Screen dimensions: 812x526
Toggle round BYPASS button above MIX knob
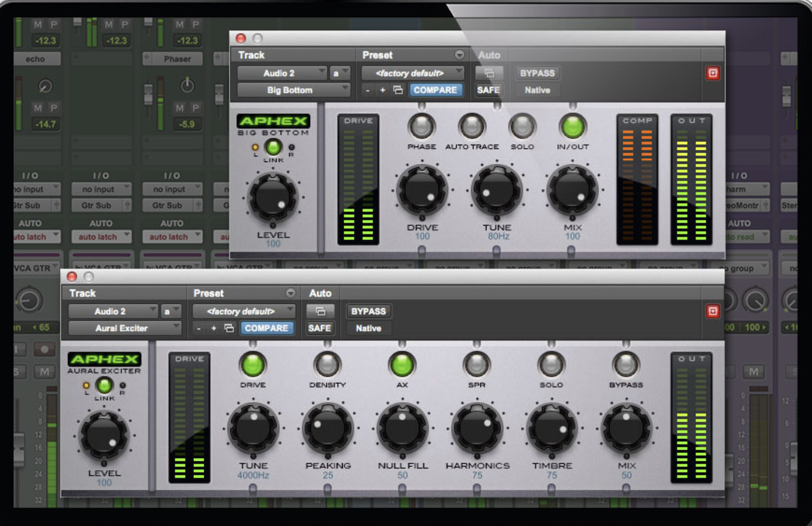(x=626, y=364)
